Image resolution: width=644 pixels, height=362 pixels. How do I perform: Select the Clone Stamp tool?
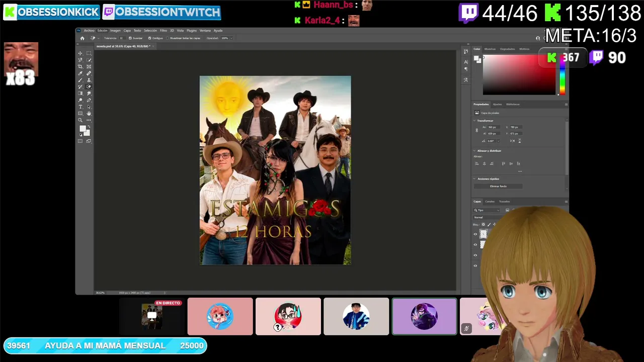coord(89,80)
